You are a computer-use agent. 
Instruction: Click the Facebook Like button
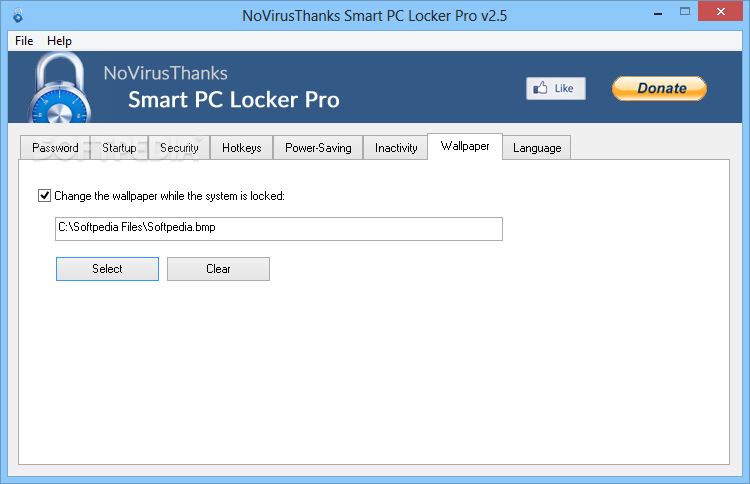pyautogui.click(x=556, y=88)
